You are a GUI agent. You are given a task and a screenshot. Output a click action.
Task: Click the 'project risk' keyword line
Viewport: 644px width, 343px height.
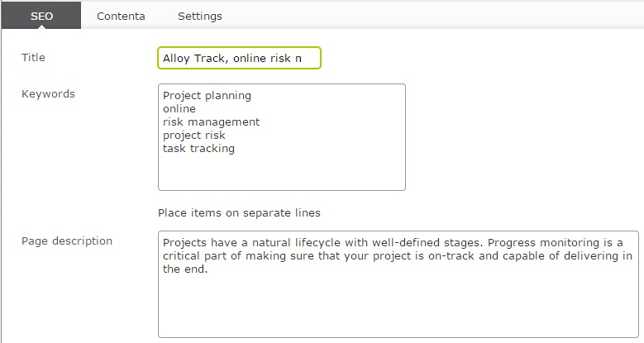click(x=194, y=136)
